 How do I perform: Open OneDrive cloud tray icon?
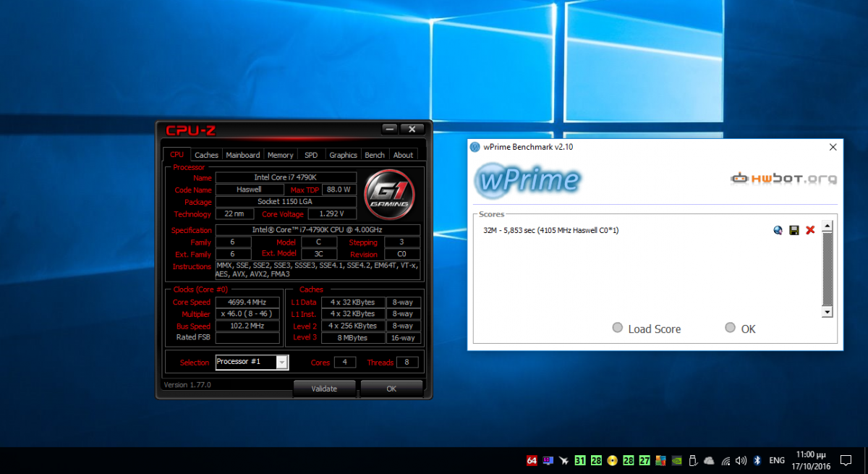pyautogui.click(x=709, y=460)
